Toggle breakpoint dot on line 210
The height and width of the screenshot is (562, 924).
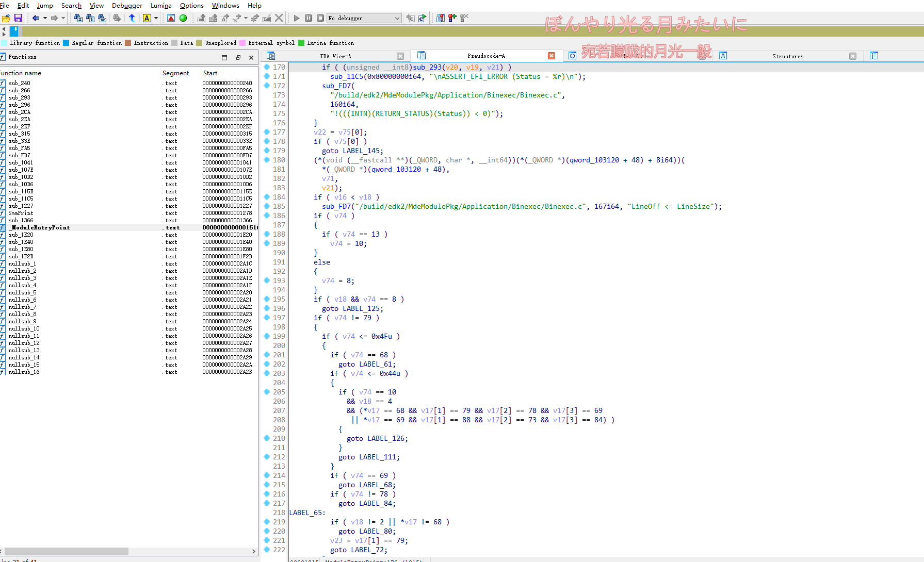coord(267,438)
